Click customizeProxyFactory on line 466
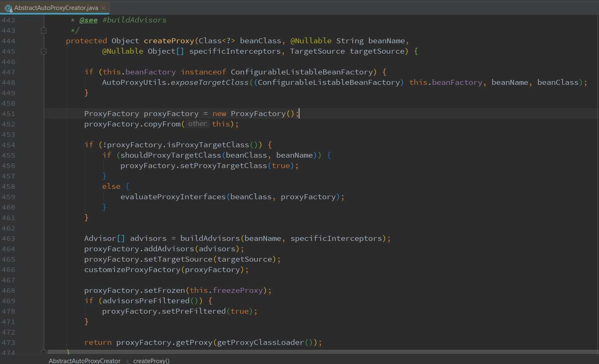Image resolution: width=599 pixels, height=364 pixels. tap(132, 270)
